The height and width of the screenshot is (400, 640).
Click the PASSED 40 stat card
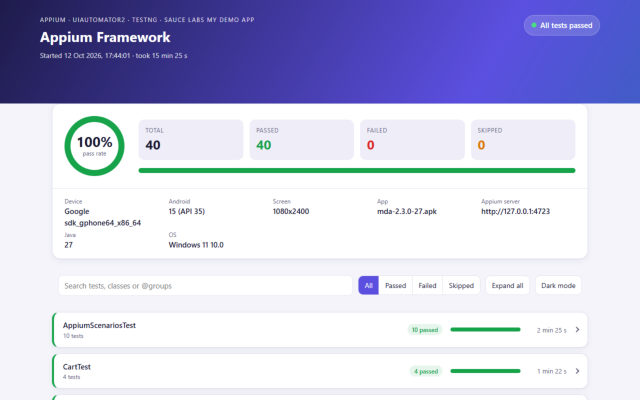[x=302, y=140]
